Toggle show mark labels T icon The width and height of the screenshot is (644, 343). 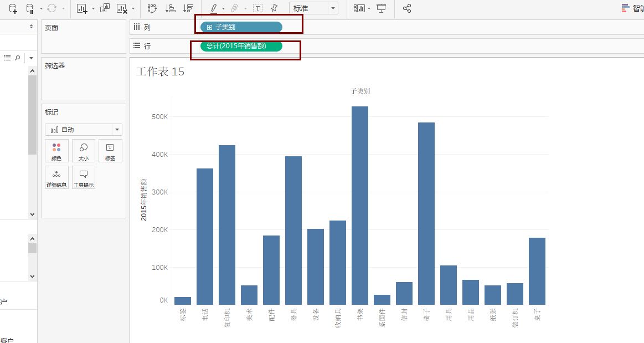[257, 8]
